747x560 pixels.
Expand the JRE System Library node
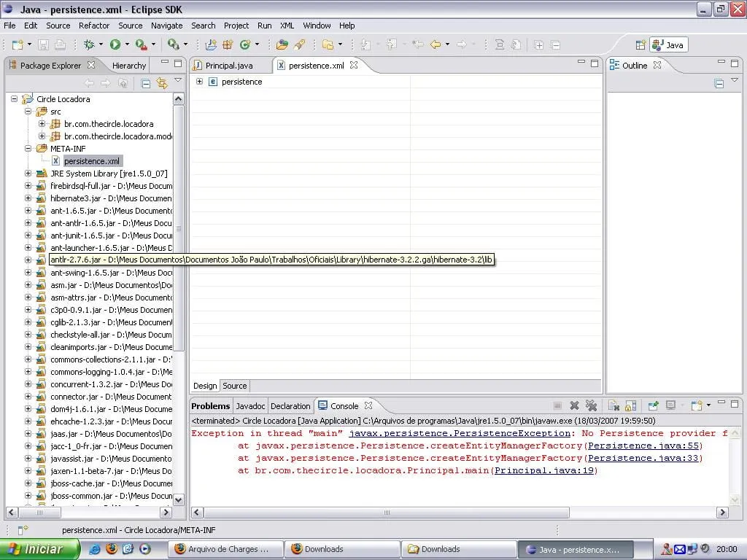tap(28, 174)
